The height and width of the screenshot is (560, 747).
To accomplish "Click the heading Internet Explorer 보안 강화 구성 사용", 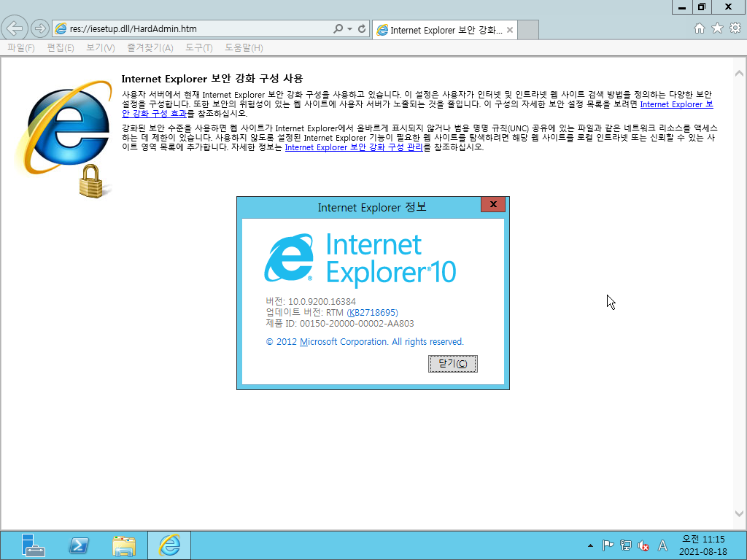I will click(212, 79).
